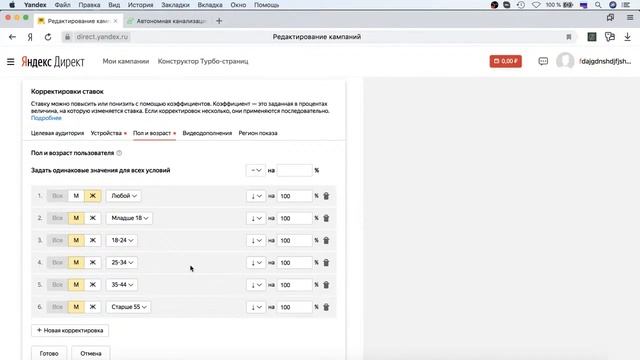640x360 pixels.
Task: Switch to Видеодополнения tab
Action: [207, 133]
